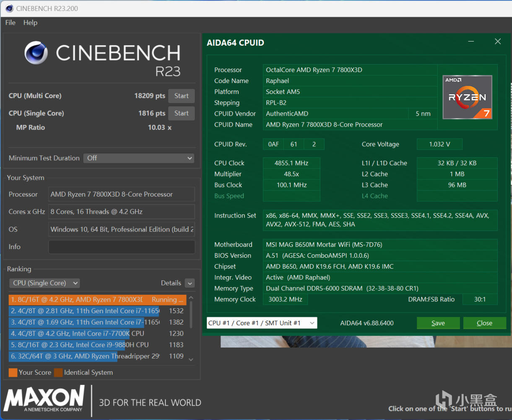Start the CPU Single Core test
The width and height of the screenshot is (512, 420).
[182, 113]
